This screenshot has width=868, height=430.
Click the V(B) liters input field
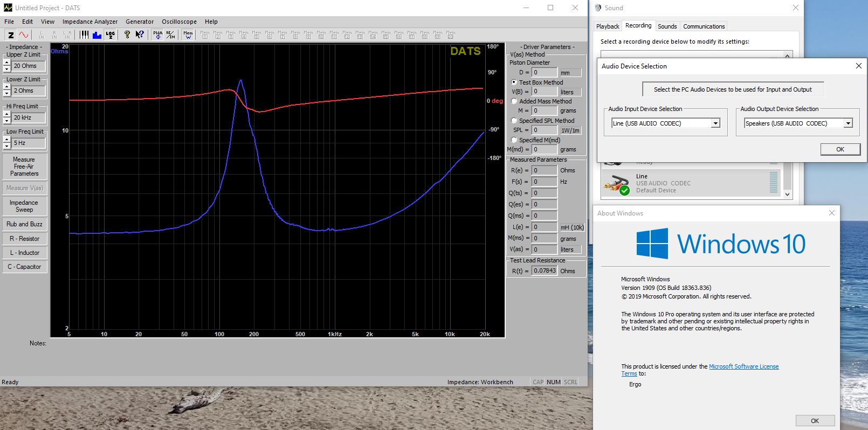pos(545,92)
